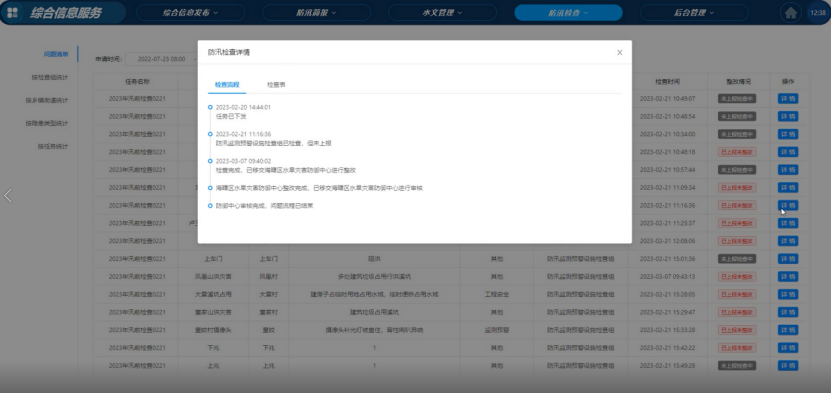The height and width of the screenshot is (393, 831).
Task: Open 按任务统计 in the sidebar
Action: point(52,146)
